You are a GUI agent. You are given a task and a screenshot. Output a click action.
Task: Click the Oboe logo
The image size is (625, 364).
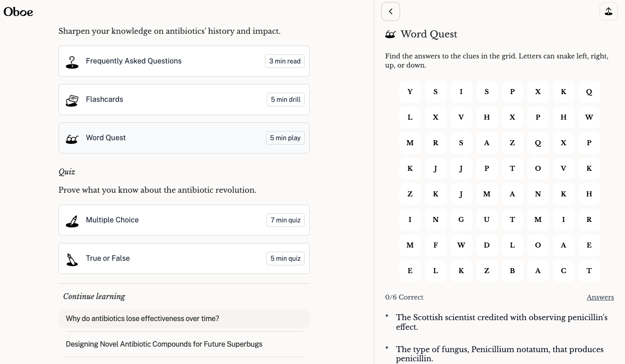(18, 12)
